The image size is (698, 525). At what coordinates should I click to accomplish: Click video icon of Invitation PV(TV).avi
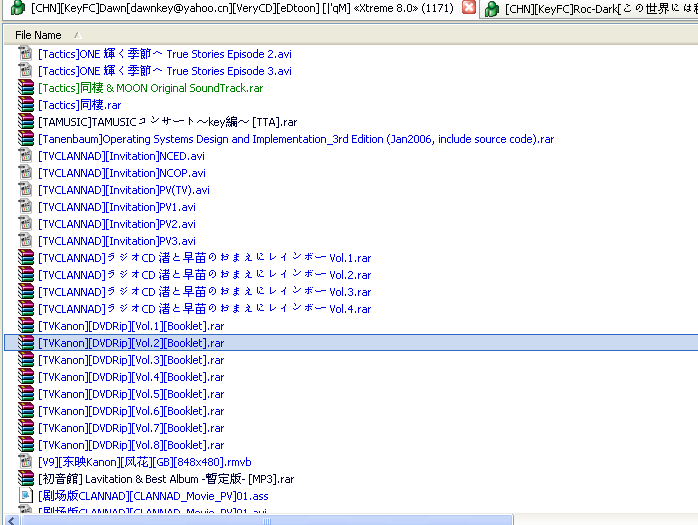click(x=26, y=190)
